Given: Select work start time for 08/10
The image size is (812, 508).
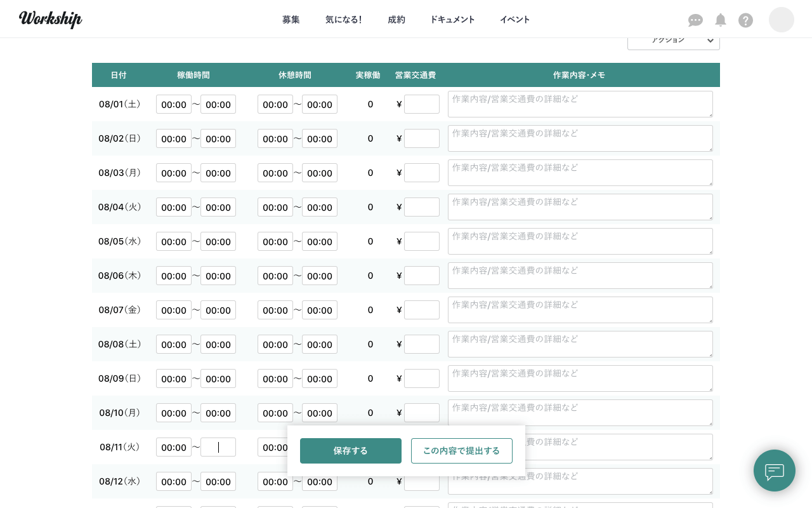Looking at the screenshot, I should tap(174, 413).
